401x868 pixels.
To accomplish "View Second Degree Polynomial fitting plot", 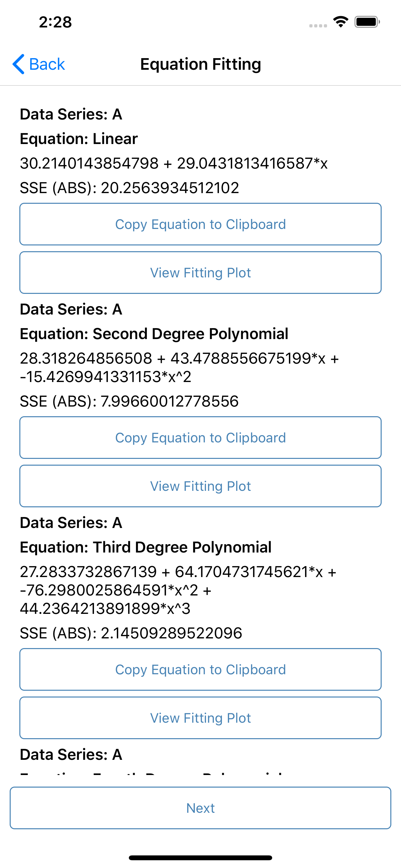I will [200, 486].
